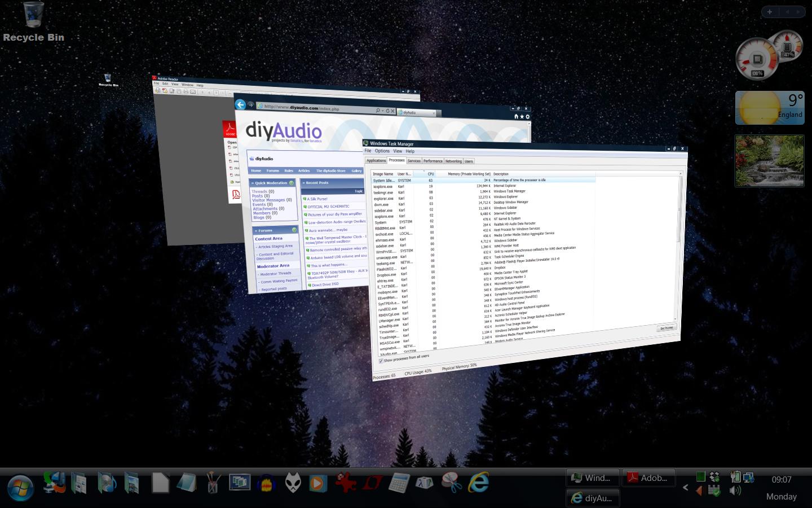Open Notepad from the taskbar

186,483
